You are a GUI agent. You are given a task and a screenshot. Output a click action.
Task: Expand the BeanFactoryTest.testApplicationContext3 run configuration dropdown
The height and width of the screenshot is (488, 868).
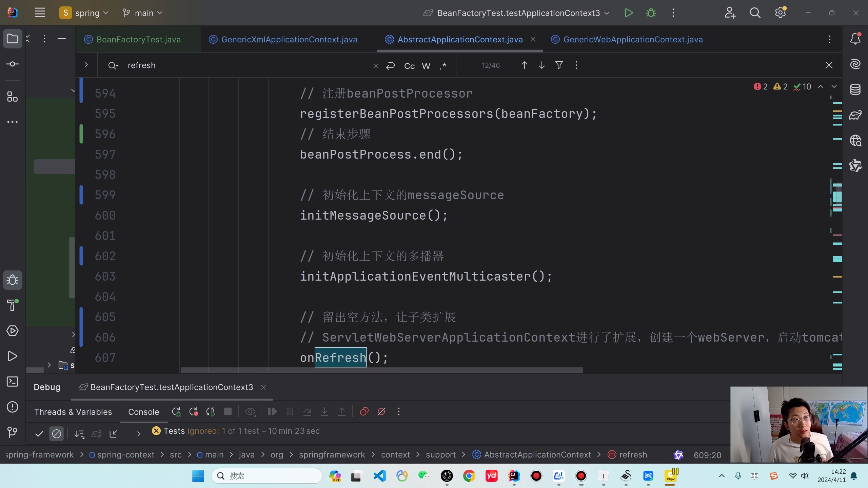606,13
